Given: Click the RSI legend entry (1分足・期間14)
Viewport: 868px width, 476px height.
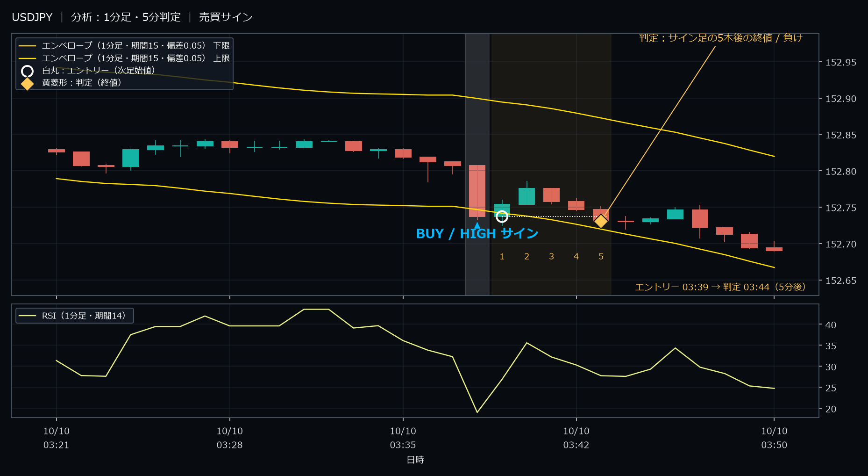Looking at the screenshot, I should [72, 316].
